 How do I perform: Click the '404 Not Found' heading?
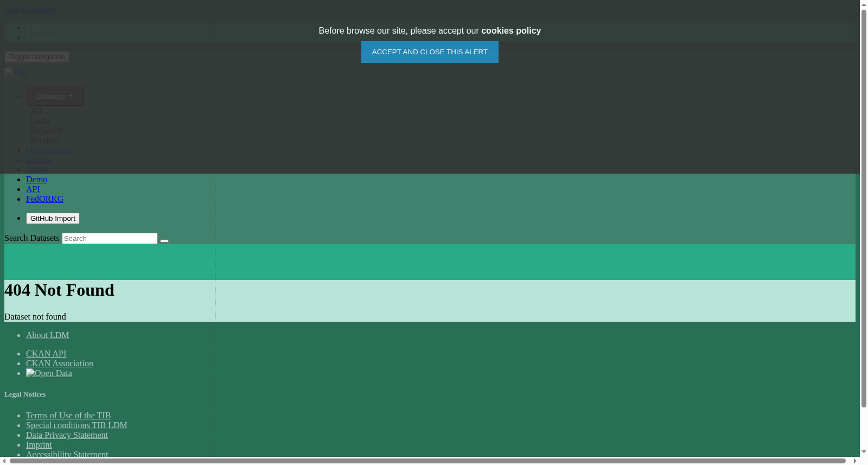click(x=60, y=290)
